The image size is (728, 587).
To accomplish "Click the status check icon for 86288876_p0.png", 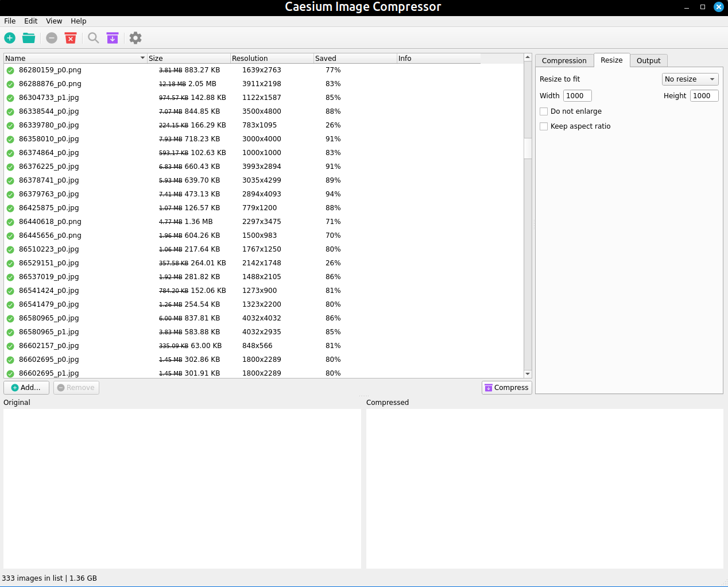I will [10, 84].
